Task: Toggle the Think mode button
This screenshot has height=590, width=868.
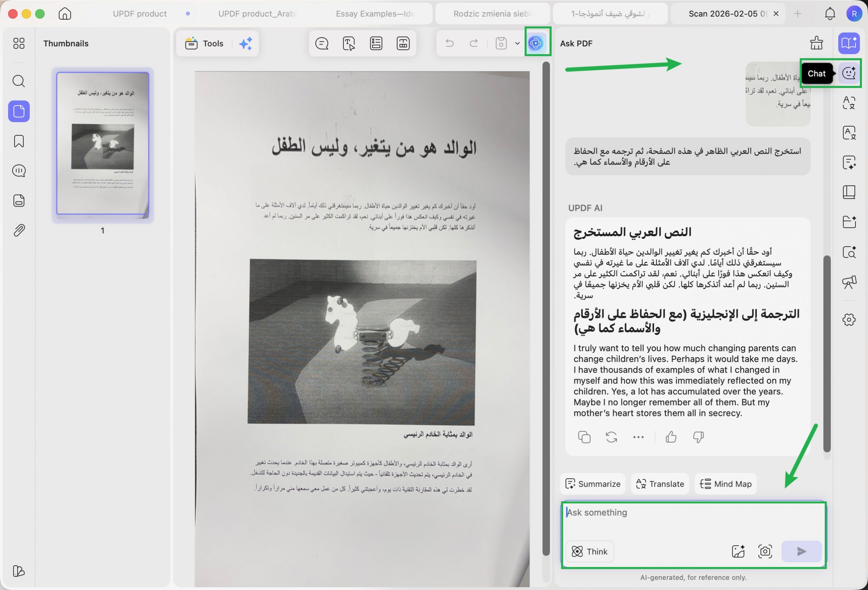Action: point(589,551)
